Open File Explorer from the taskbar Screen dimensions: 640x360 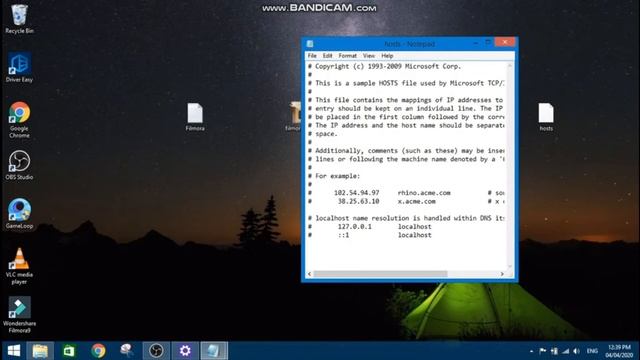tap(40, 351)
